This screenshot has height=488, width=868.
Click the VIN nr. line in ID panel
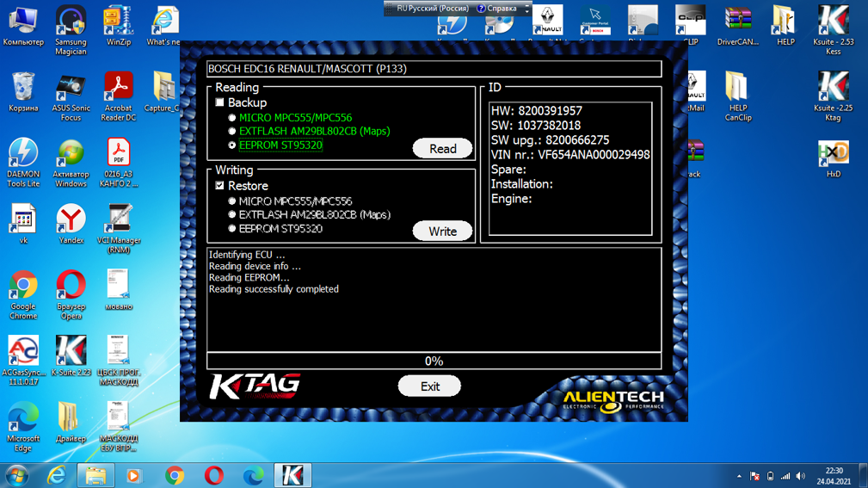570,155
